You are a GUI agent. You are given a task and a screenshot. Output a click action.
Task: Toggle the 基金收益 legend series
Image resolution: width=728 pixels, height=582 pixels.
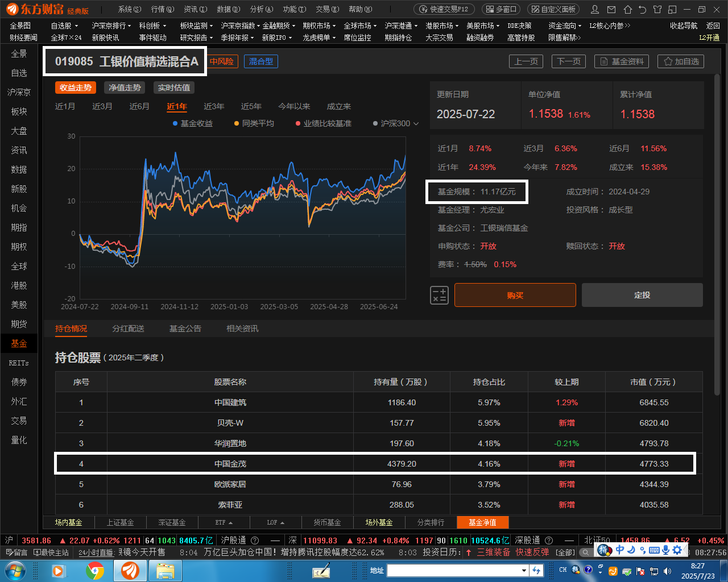click(193, 123)
